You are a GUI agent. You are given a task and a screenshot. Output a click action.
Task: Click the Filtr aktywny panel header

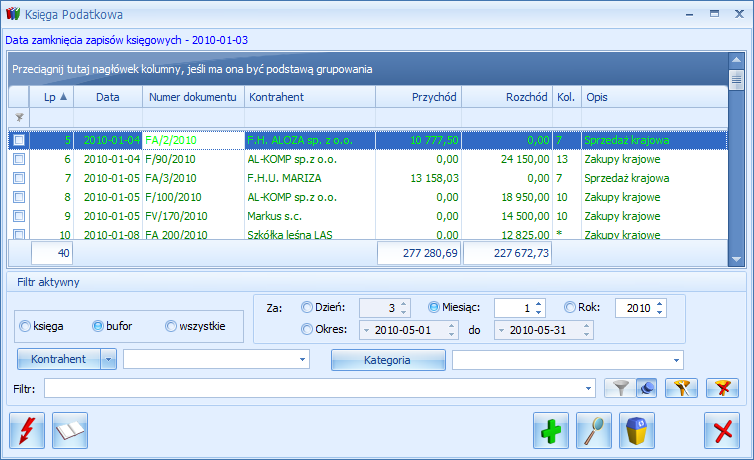click(x=377, y=282)
